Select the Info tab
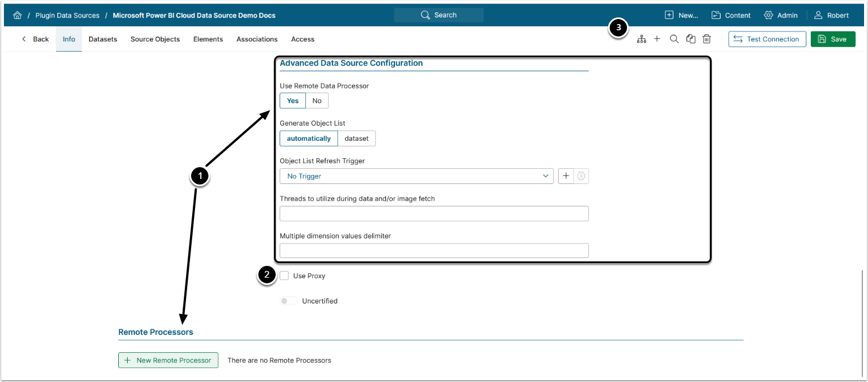This screenshot has height=382, width=868. (x=69, y=39)
